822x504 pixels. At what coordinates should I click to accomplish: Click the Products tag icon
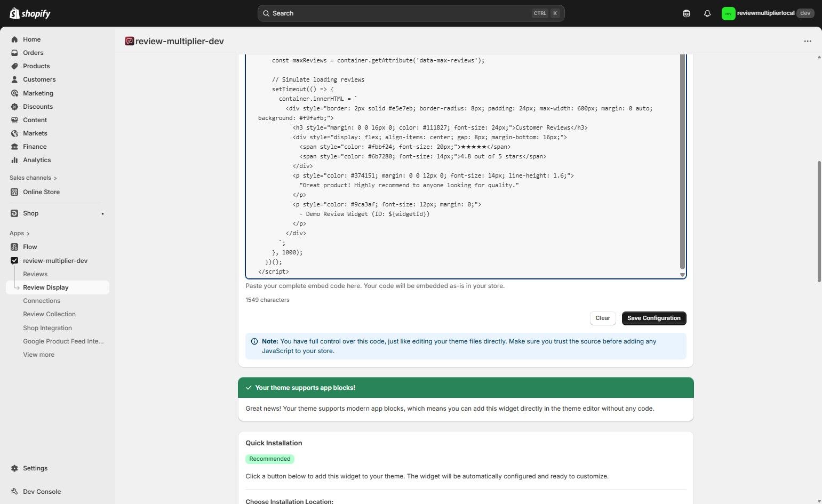[x=14, y=66]
